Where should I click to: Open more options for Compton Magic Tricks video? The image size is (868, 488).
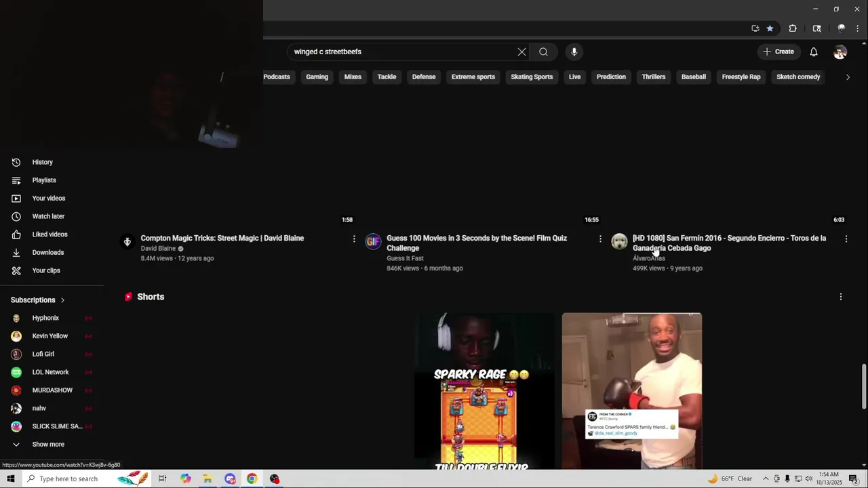click(x=354, y=239)
